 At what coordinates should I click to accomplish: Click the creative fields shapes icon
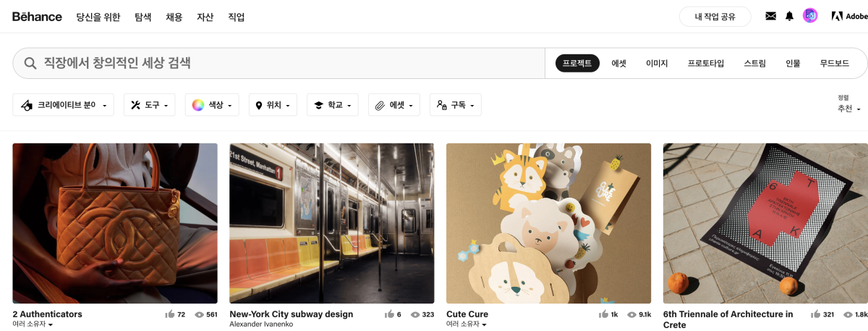(x=27, y=105)
